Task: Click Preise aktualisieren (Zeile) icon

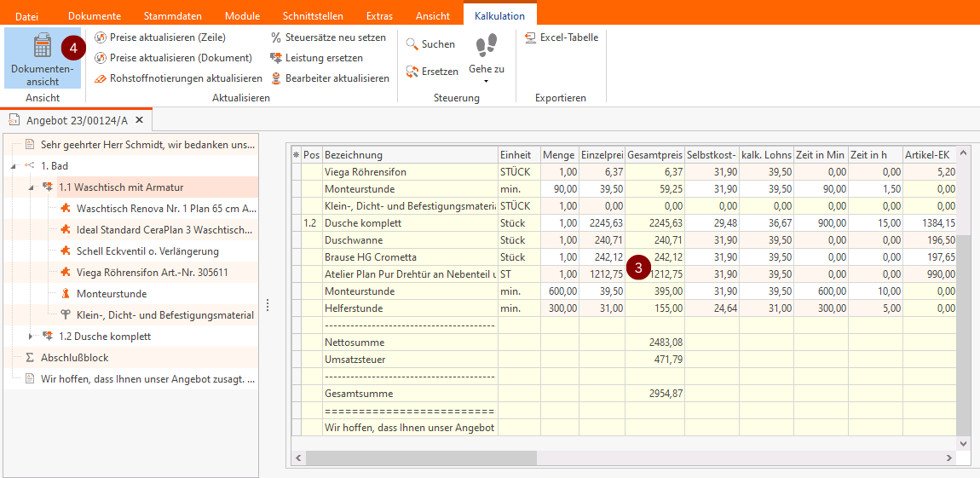Action: click(x=101, y=37)
